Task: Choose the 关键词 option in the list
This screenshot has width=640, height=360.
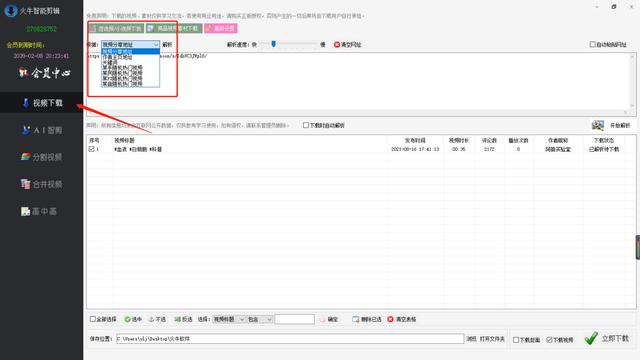Action: click(x=130, y=62)
